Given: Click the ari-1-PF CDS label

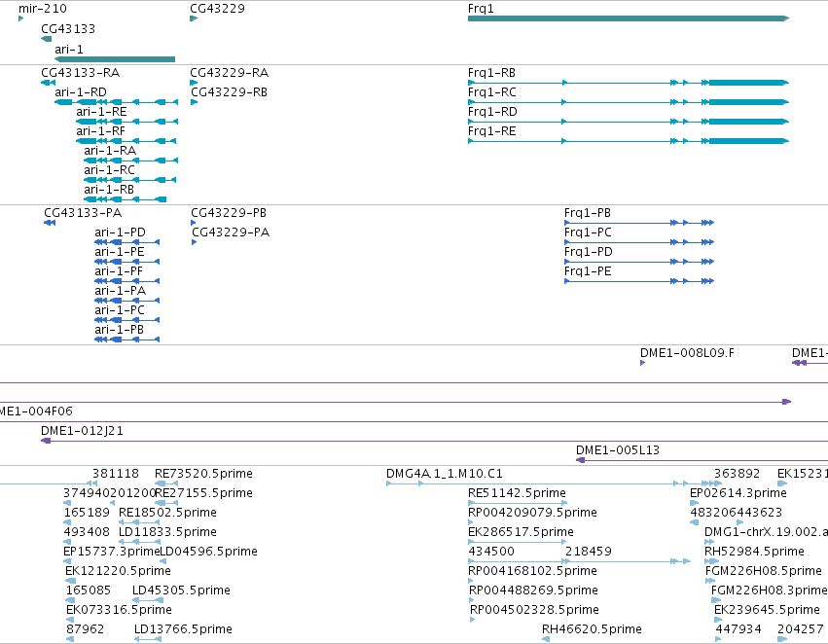Looking at the screenshot, I should [119, 271].
